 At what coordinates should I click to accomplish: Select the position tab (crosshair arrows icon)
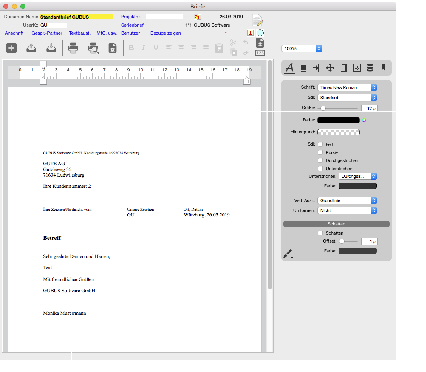pos(330,68)
